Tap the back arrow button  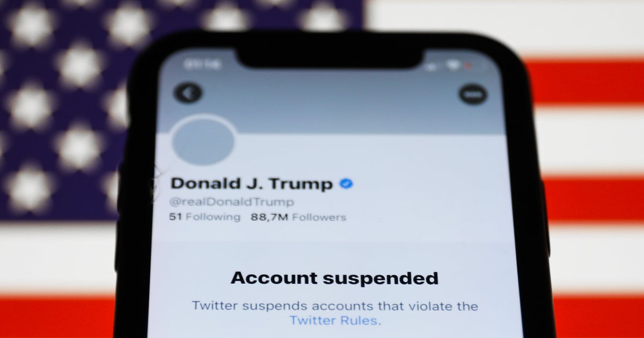tap(187, 93)
